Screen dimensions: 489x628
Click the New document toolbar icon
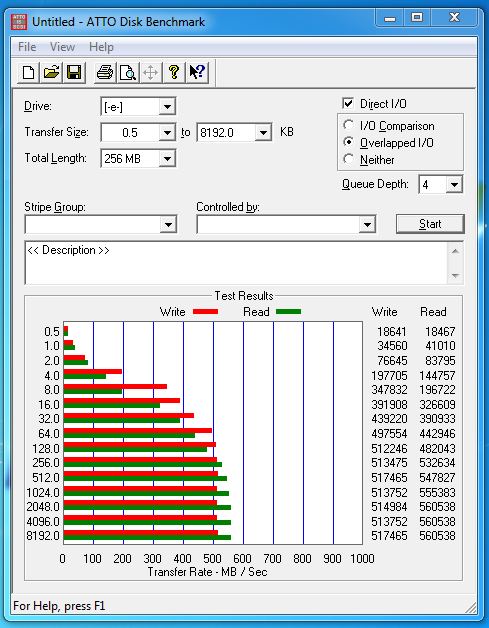click(28, 72)
